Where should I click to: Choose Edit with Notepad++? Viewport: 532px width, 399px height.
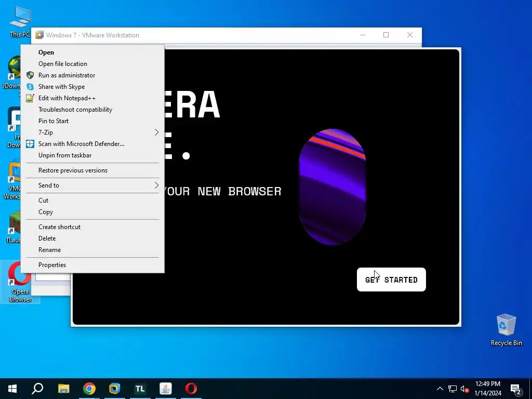[x=92, y=98]
